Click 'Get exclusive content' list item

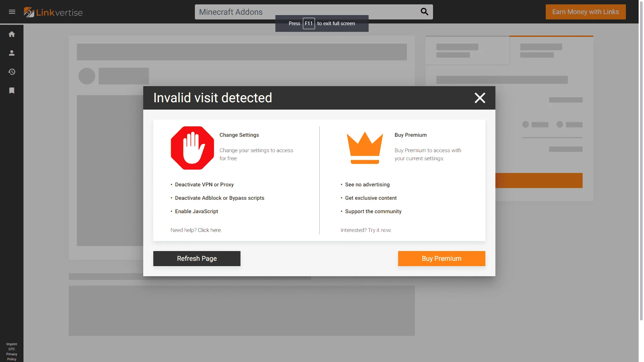(371, 198)
